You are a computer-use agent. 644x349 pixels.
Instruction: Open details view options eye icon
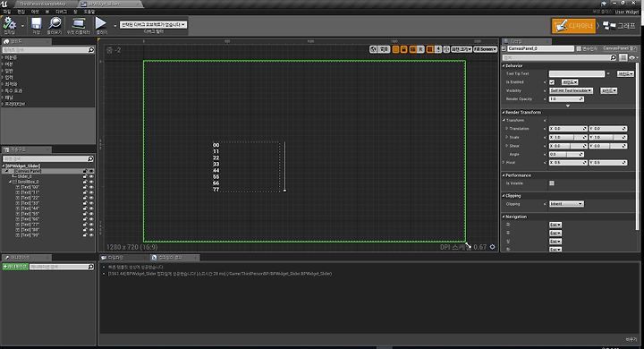[632, 57]
